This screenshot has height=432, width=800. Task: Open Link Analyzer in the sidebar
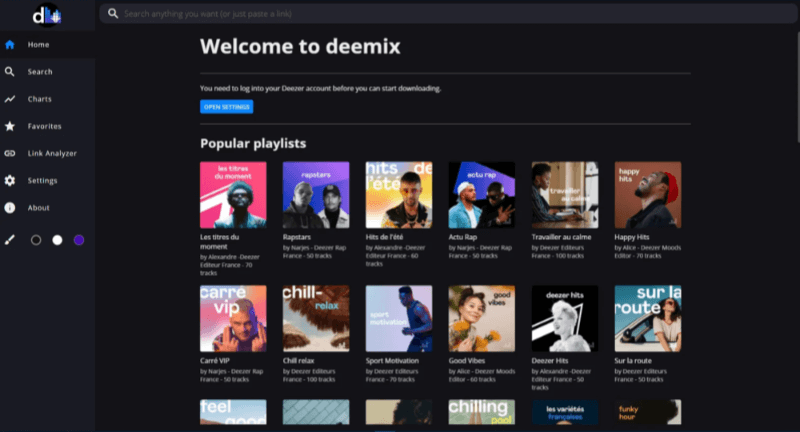pyautogui.click(x=47, y=154)
